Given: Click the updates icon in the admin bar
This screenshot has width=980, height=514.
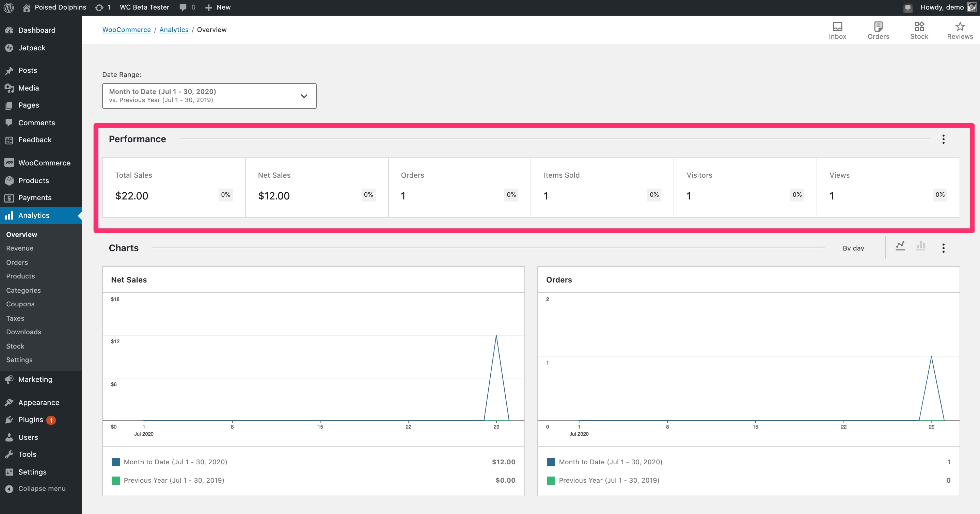Looking at the screenshot, I should click(99, 7).
